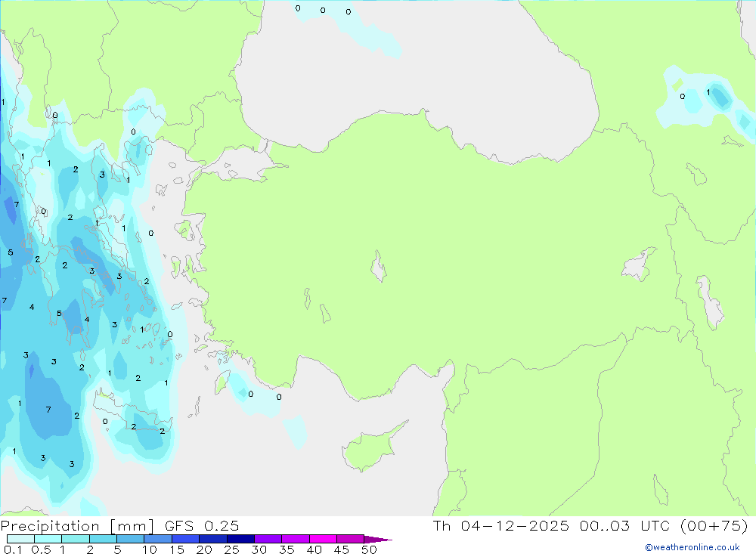The image size is (756, 554).
Task: Click the weatheronline.co.uk copyright link
Action: point(692,547)
